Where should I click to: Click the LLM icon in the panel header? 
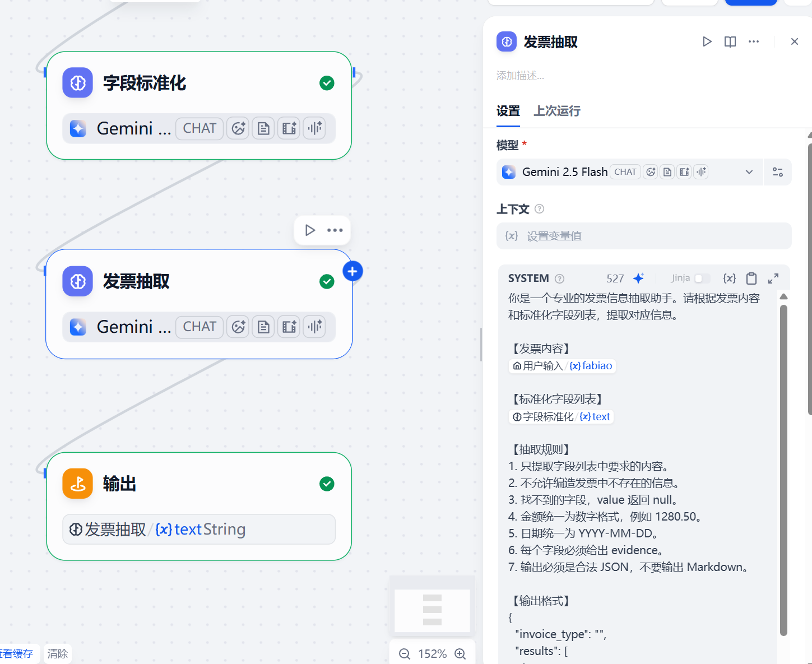[x=507, y=41]
